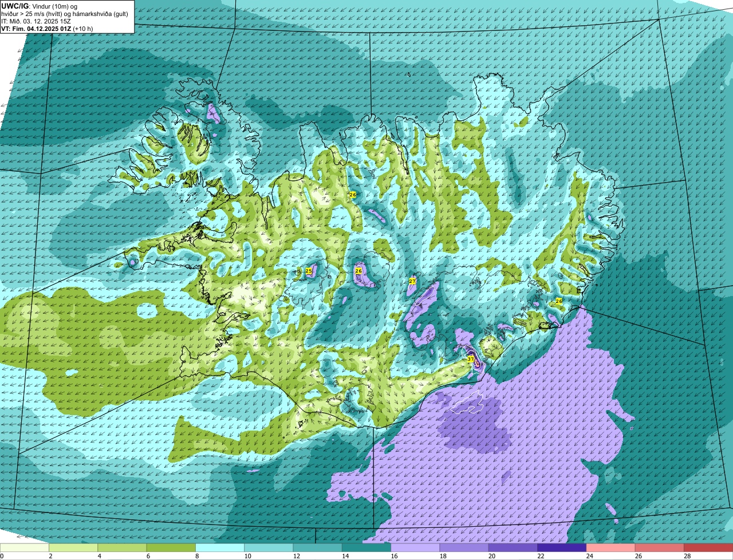Select the 6–8 m/s olive green legend swatch
The image size is (733, 560).
pyautogui.click(x=171, y=547)
